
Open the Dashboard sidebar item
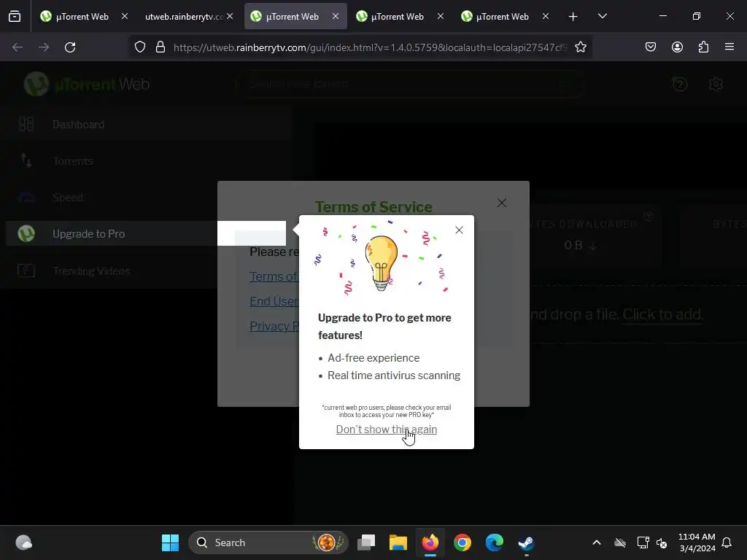pos(145,124)
